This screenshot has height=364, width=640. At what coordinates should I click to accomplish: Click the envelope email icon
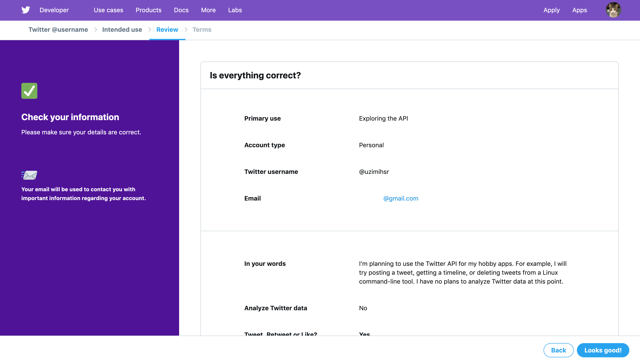click(x=29, y=175)
